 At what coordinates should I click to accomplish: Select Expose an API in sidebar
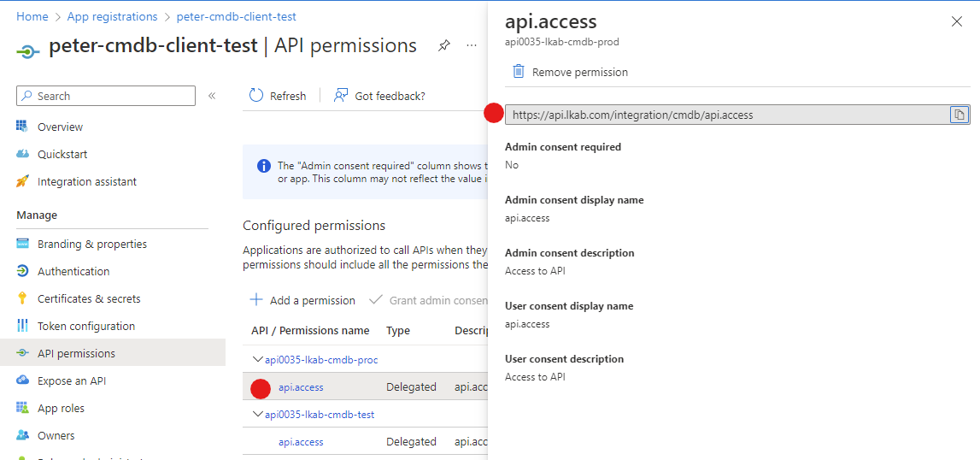(x=72, y=380)
